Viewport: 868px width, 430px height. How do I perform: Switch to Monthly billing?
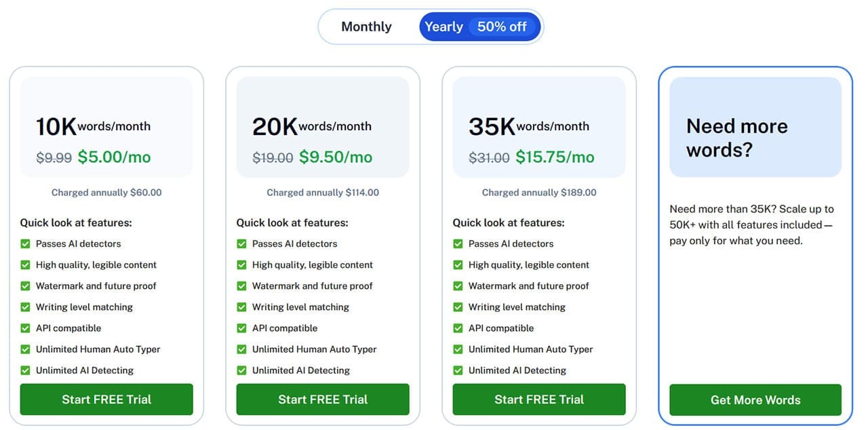[366, 27]
